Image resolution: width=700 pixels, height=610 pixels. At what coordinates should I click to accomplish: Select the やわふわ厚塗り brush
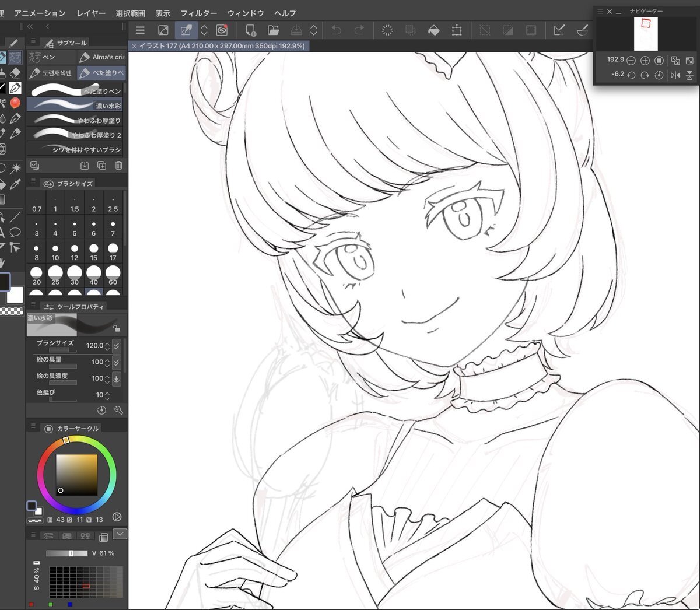click(76, 120)
